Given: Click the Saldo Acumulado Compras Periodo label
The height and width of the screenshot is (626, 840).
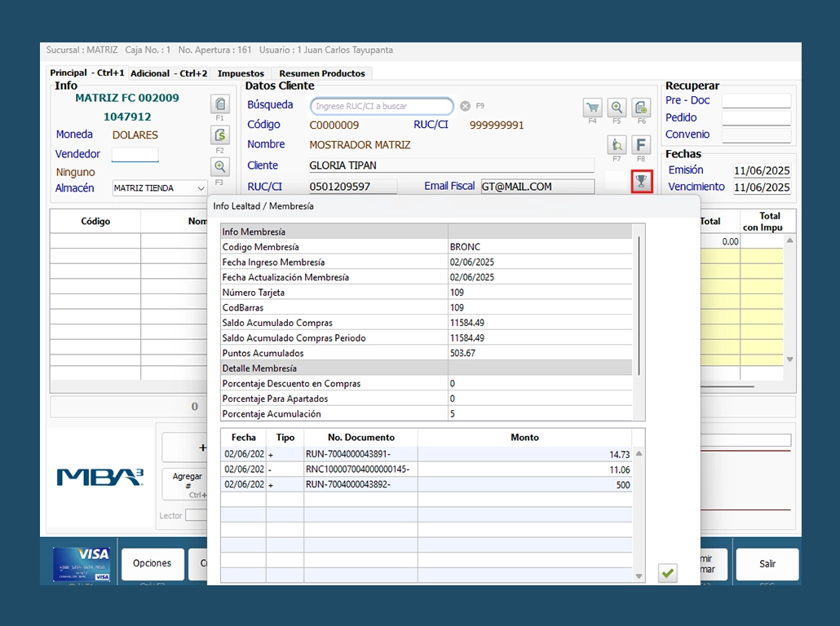Looking at the screenshot, I should tap(294, 338).
